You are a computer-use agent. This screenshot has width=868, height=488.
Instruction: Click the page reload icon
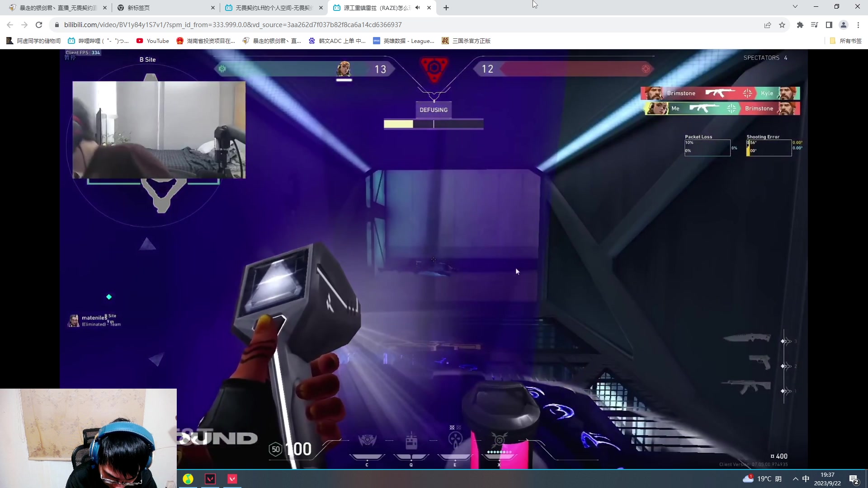click(39, 25)
